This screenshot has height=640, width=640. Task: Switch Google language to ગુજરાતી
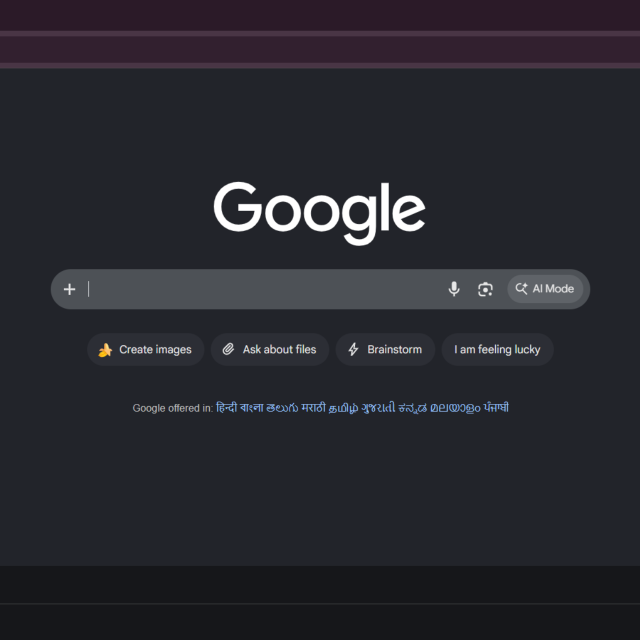coord(378,408)
